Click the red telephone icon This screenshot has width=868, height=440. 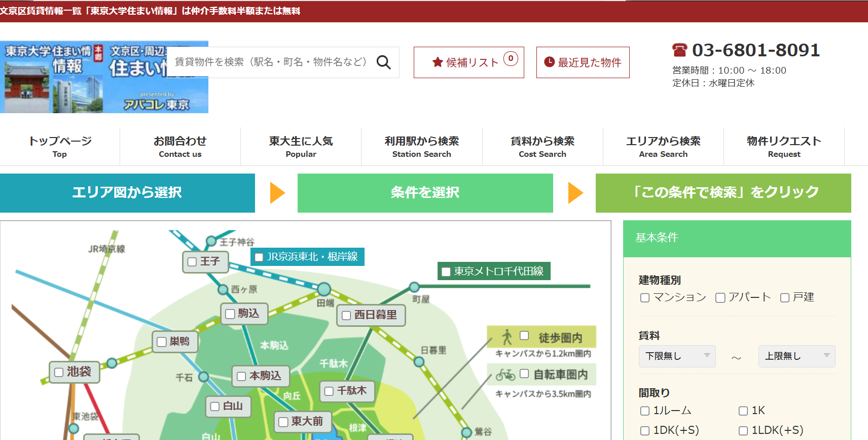coord(679,50)
